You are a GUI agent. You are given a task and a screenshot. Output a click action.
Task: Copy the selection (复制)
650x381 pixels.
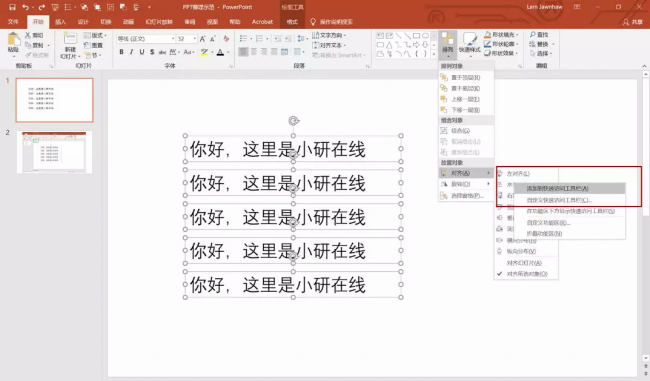[35, 45]
